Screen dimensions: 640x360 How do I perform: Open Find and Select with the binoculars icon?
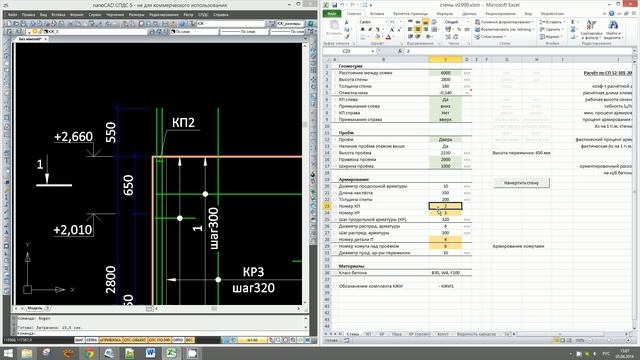613,29
